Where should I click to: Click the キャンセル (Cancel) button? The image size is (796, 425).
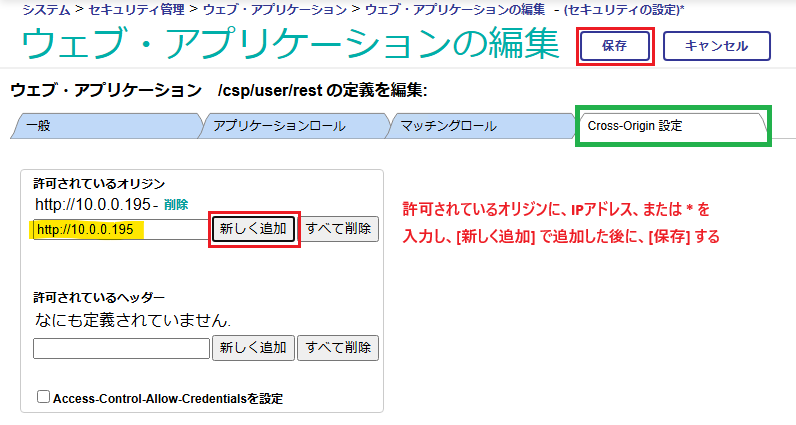click(716, 47)
